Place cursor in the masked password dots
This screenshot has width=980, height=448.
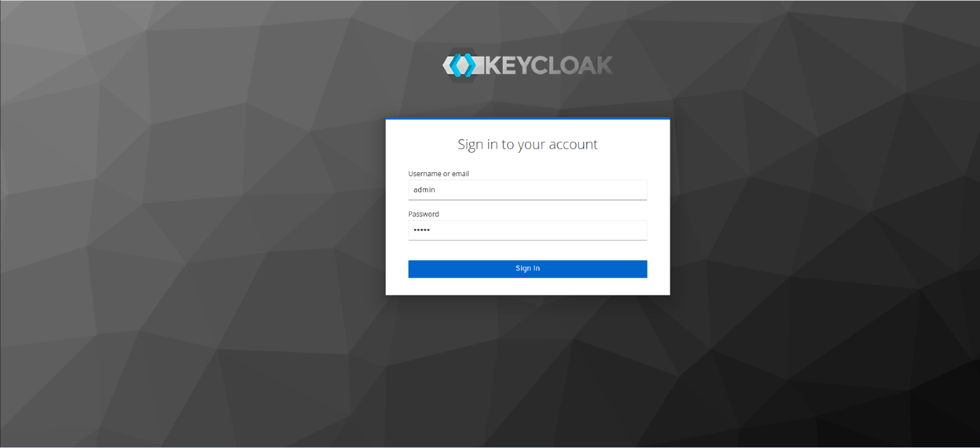422,230
